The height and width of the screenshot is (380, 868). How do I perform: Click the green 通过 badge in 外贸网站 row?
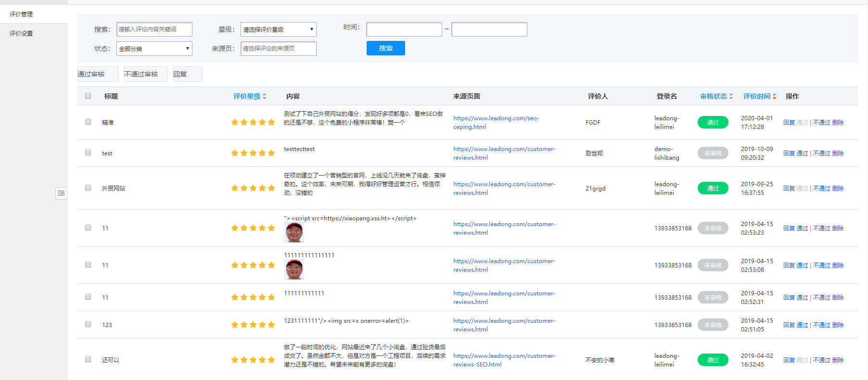[x=713, y=189]
